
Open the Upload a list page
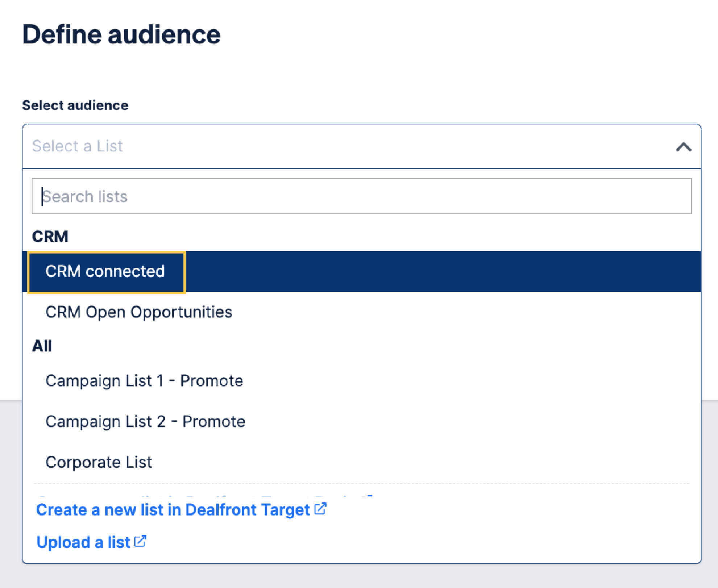(83, 541)
